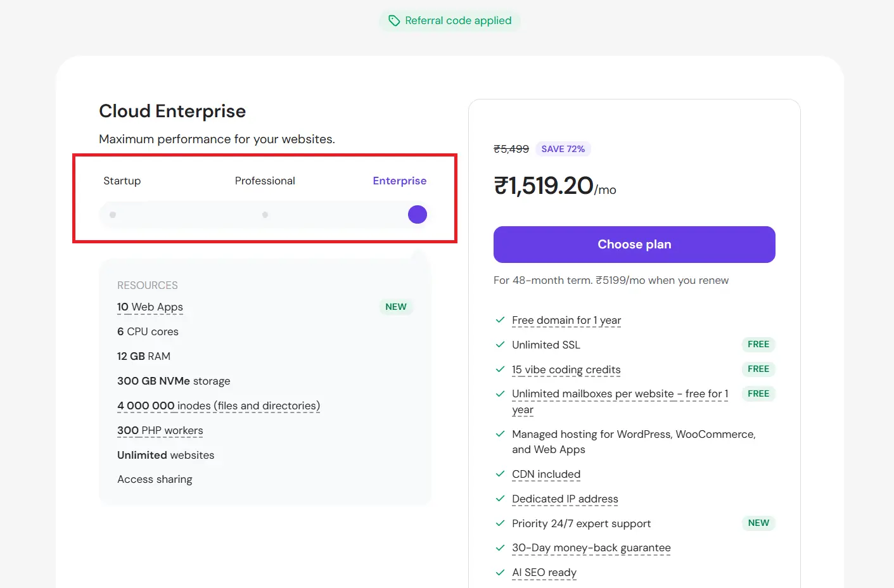Click NEW badge beside Priority 24/7 support

758,523
